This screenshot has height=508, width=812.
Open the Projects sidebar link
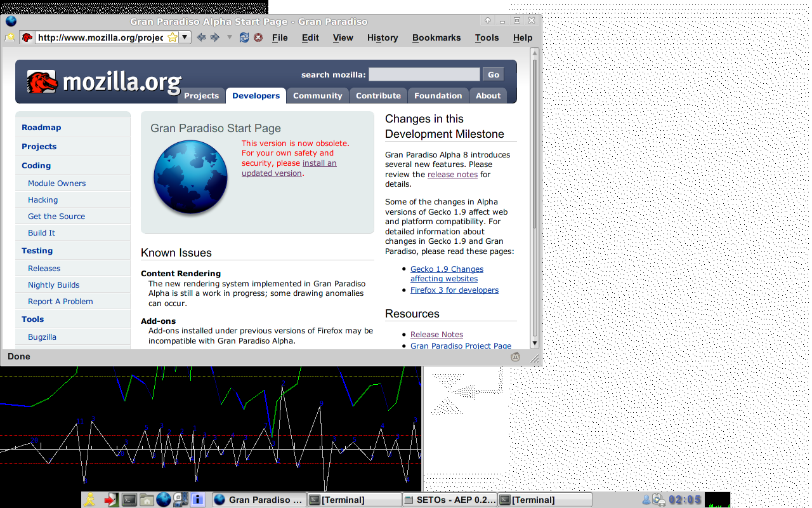[x=39, y=147]
